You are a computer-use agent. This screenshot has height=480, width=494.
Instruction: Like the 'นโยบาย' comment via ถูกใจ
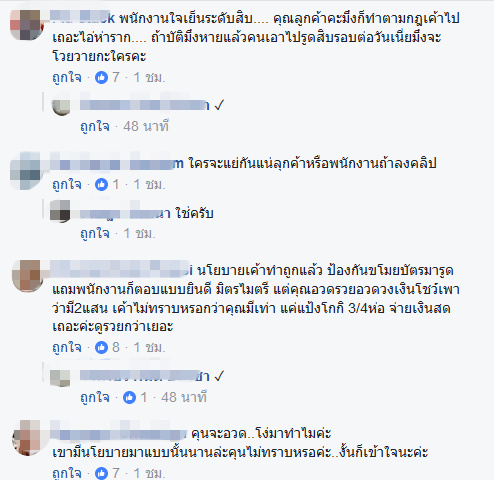(x=67, y=348)
